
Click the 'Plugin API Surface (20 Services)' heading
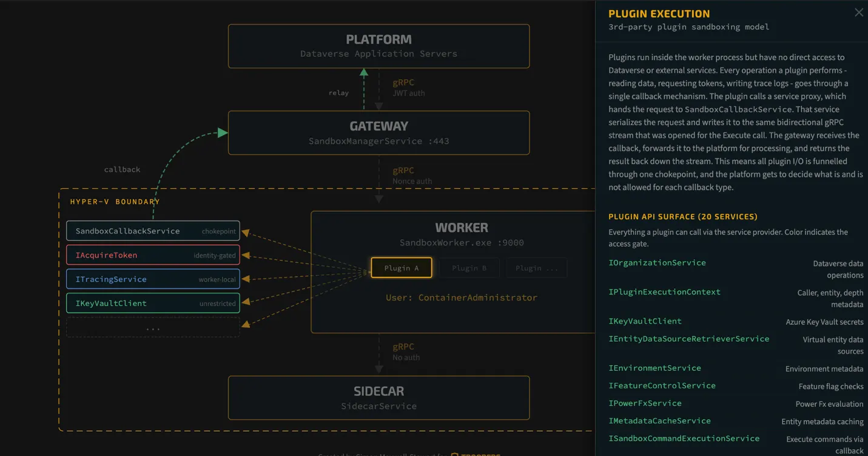(683, 217)
